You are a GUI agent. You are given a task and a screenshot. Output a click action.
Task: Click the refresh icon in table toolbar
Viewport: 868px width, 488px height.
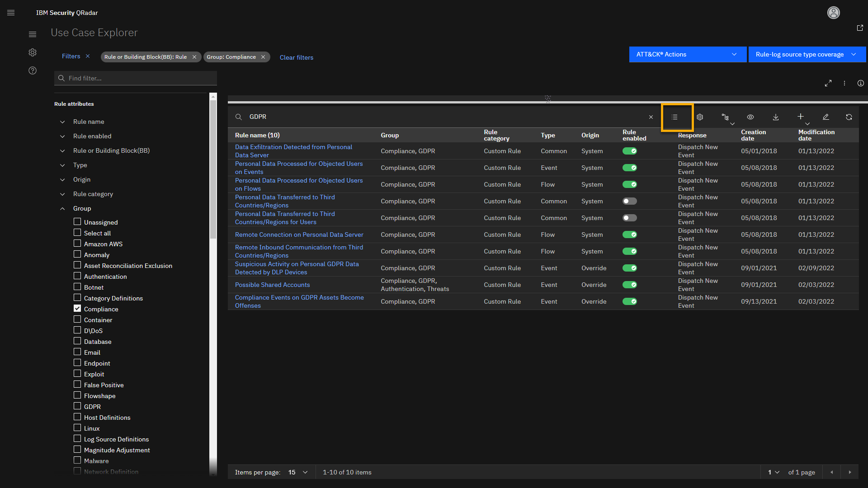coord(849,117)
